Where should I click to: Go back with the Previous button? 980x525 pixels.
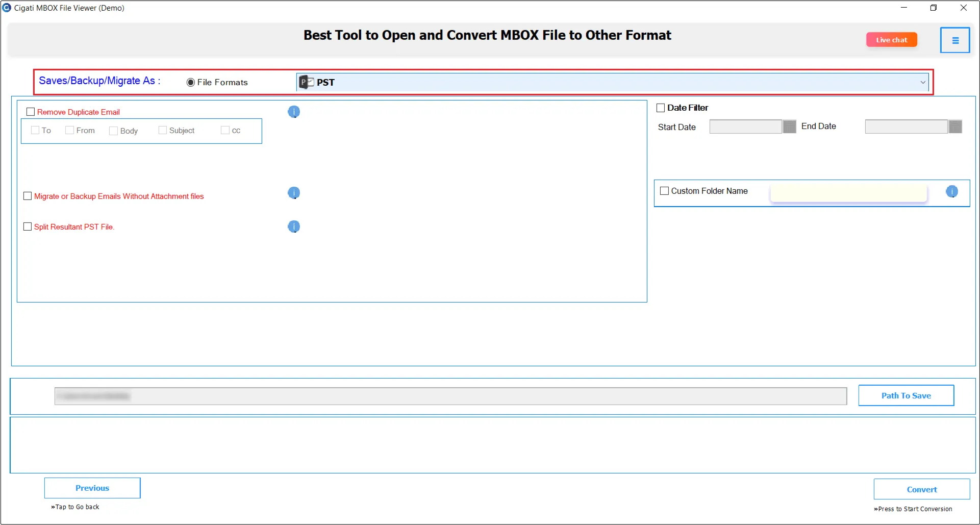(x=92, y=488)
